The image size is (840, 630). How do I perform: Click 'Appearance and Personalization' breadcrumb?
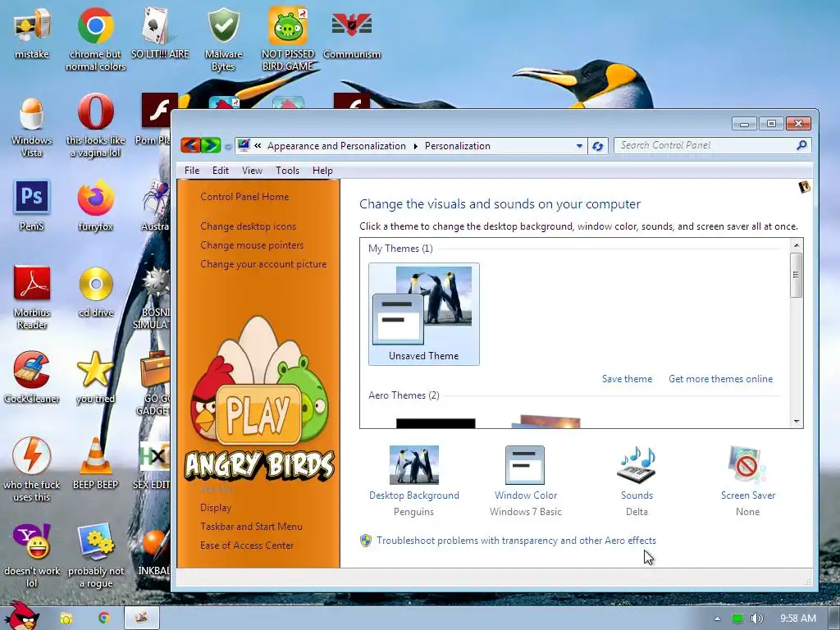pyautogui.click(x=336, y=146)
